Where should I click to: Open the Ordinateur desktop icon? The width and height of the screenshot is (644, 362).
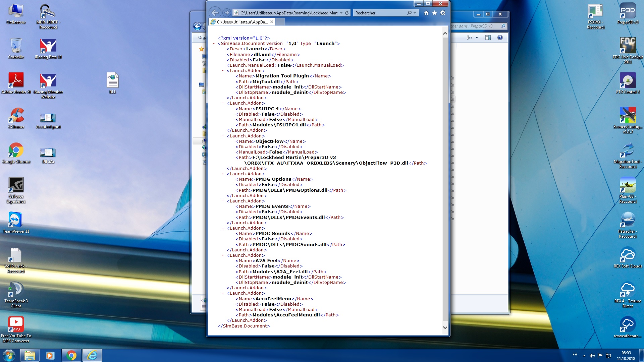[16, 14]
